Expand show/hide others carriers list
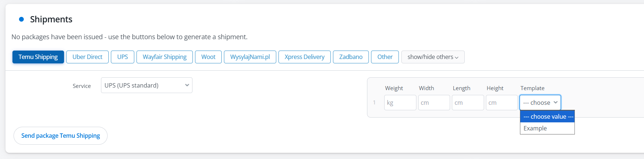The height and width of the screenshot is (159, 644). [x=433, y=57]
